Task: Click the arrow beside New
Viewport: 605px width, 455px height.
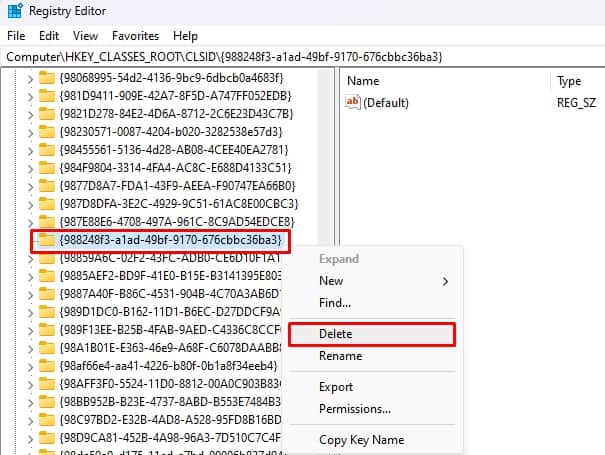Action: click(445, 281)
